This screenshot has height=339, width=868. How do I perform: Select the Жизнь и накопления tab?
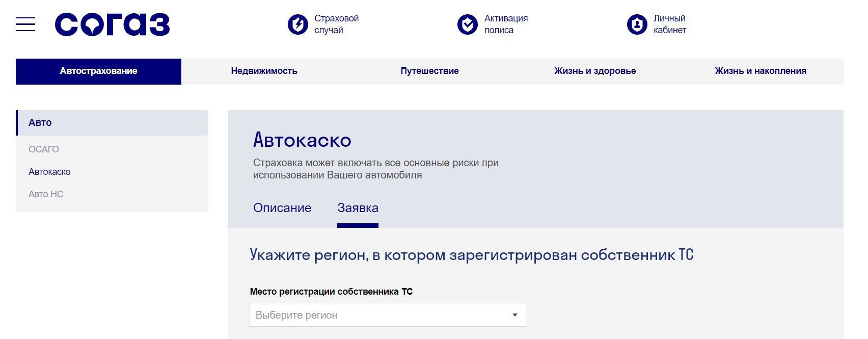[761, 71]
